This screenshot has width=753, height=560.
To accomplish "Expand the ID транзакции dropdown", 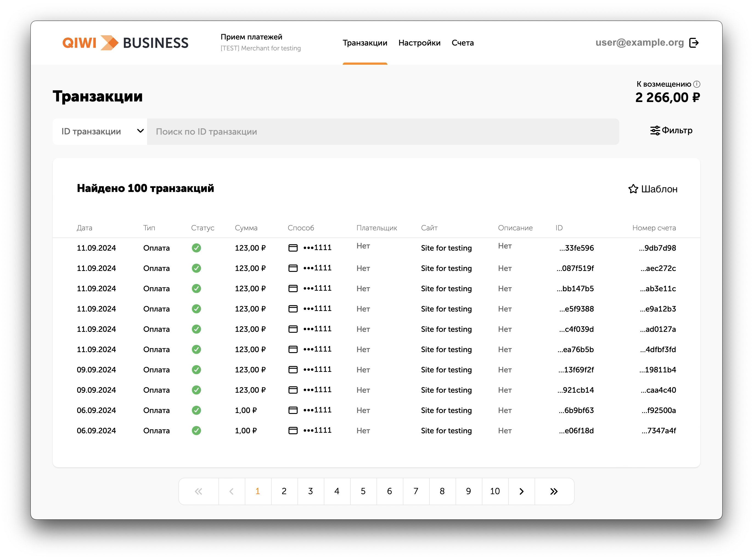I will pyautogui.click(x=100, y=132).
